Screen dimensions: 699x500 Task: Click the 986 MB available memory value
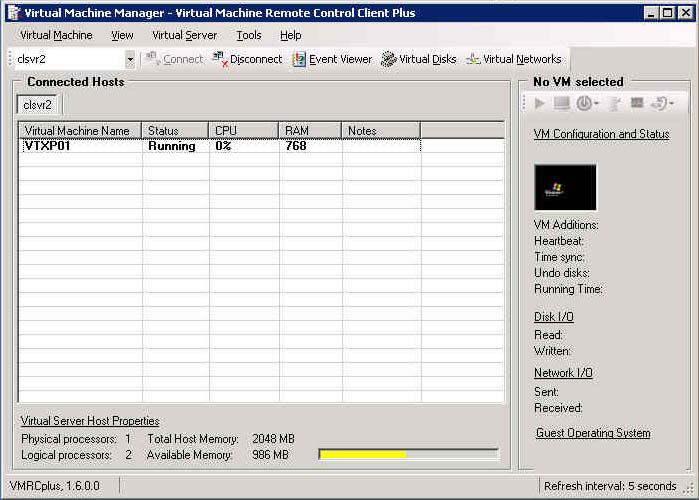click(x=270, y=455)
